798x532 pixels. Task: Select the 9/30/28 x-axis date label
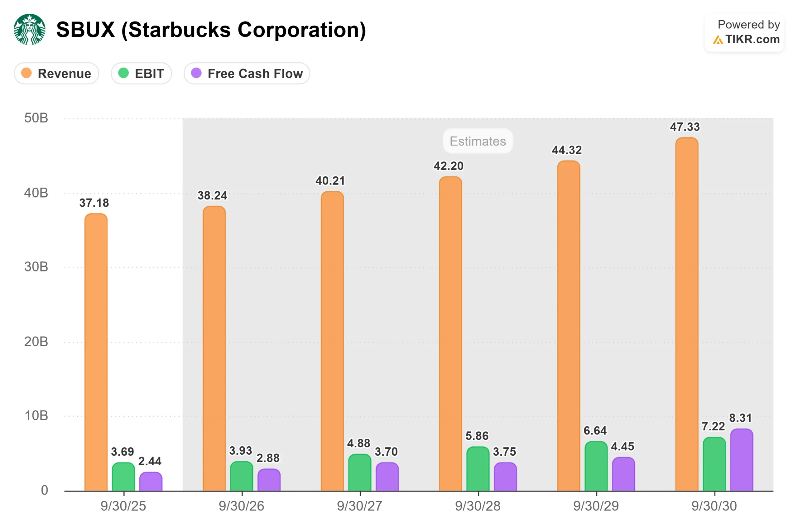click(478, 506)
